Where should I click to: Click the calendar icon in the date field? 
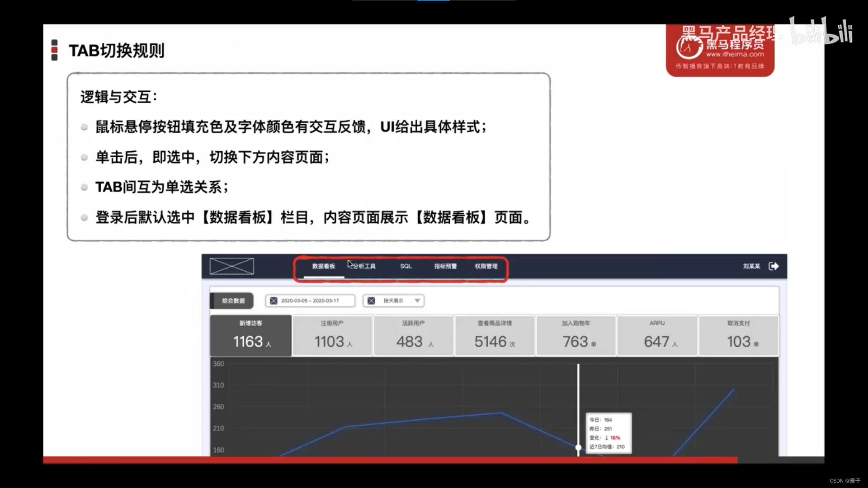coord(274,300)
